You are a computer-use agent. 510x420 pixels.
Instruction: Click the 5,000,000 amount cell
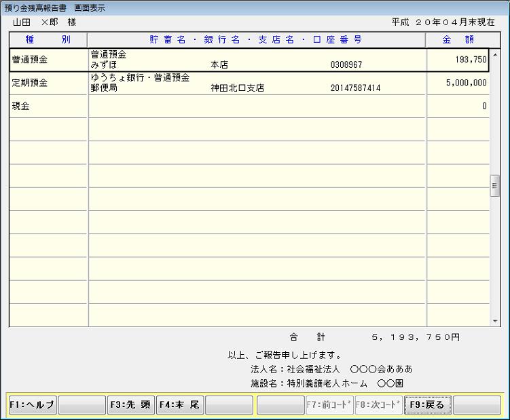(456, 83)
